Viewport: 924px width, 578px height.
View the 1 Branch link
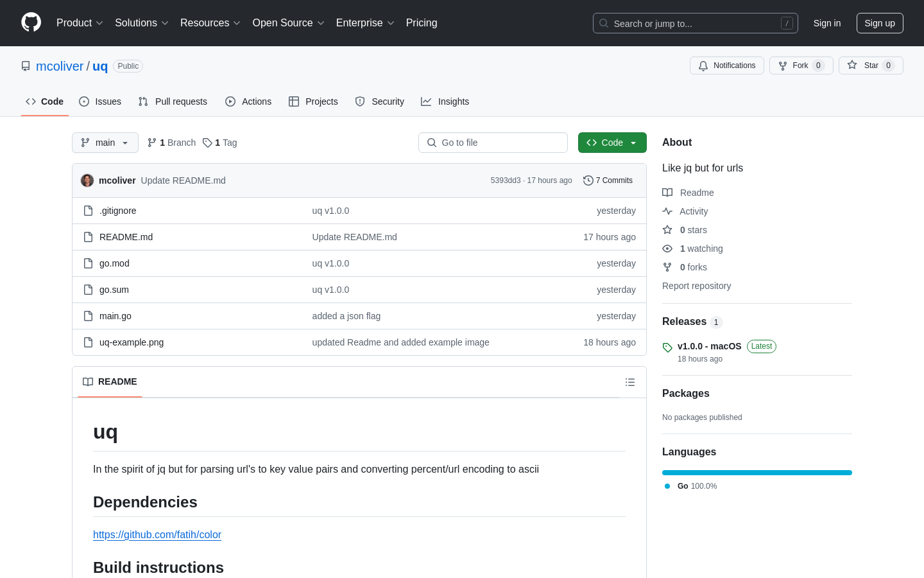point(171,143)
